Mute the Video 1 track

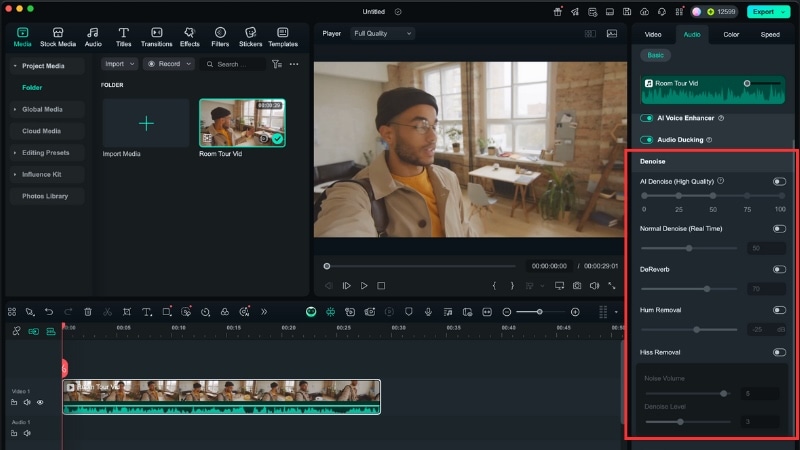[27, 403]
